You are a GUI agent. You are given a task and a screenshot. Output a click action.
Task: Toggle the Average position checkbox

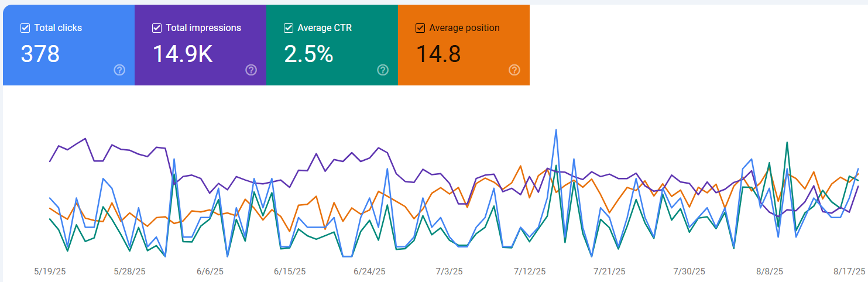click(x=420, y=28)
